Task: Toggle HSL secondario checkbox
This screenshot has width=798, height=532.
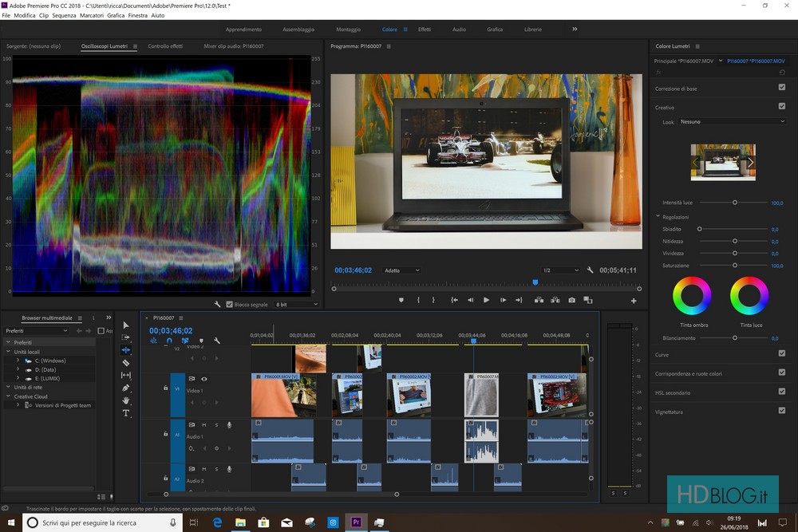Action: [782, 391]
